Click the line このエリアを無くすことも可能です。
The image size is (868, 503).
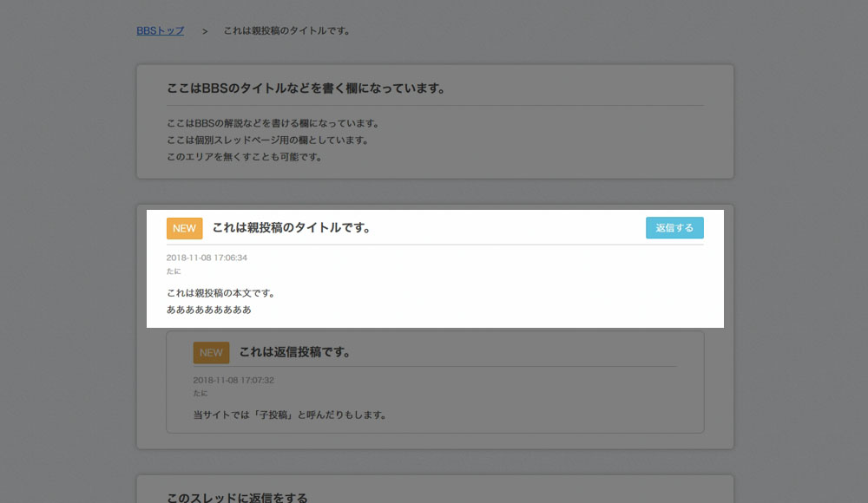pyautogui.click(x=246, y=157)
